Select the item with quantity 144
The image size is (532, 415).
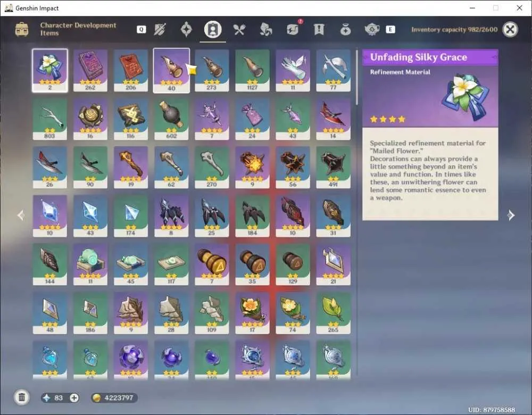(50, 264)
